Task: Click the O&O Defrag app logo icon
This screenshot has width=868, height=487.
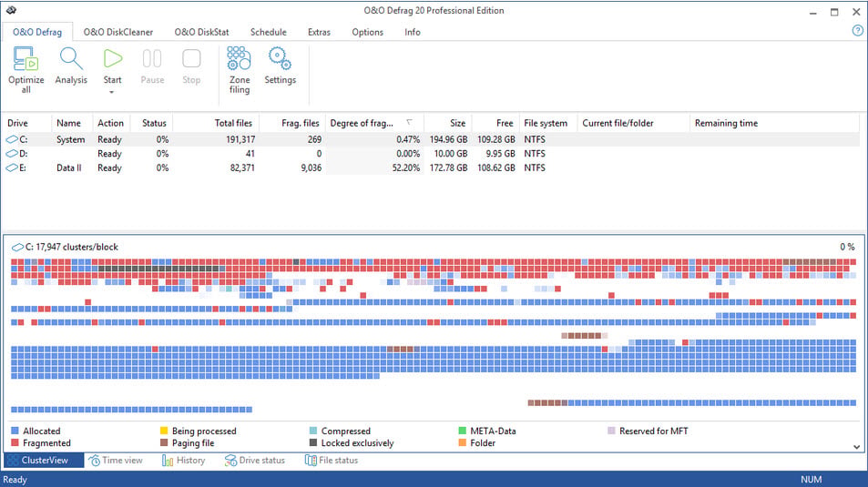Action: pos(11,10)
